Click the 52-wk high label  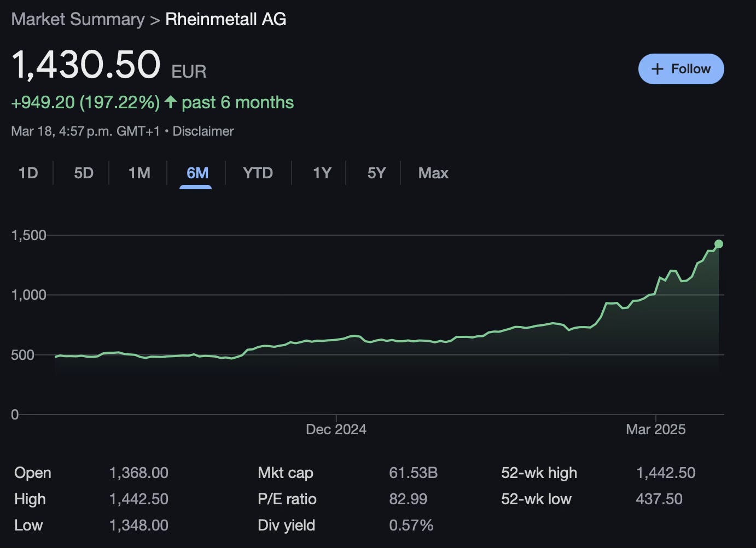click(539, 473)
